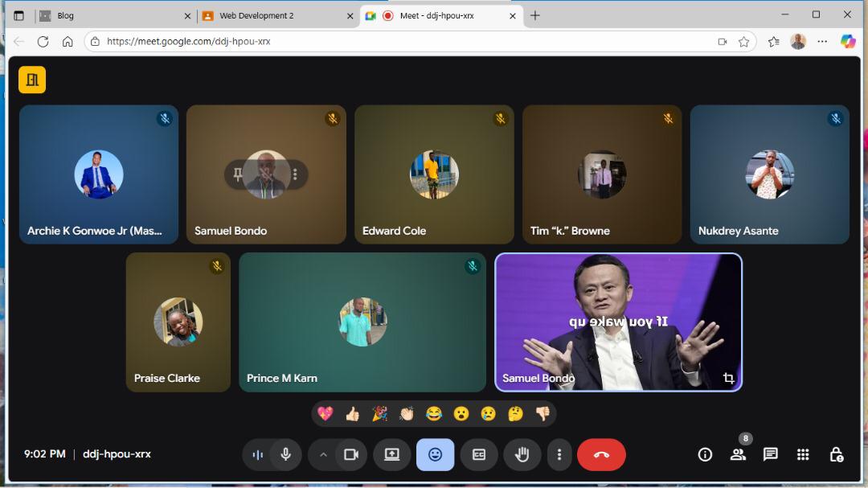Turn on closed captions
The image size is (868, 488).
click(478, 455)
